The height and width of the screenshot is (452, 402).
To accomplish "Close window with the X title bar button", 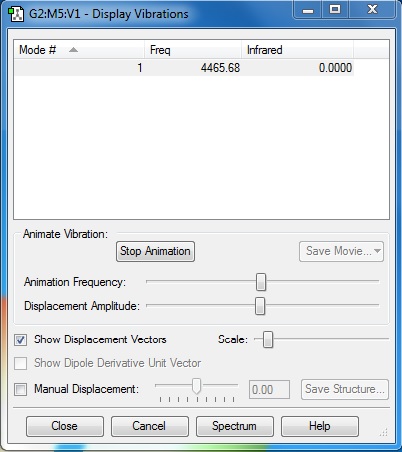I will click(372, 9).
